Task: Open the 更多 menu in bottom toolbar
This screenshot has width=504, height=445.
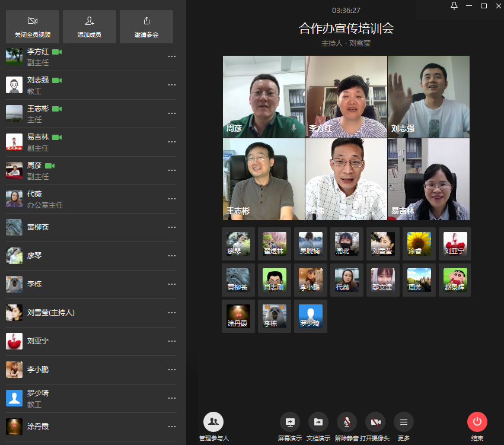Action: [x=404, y=422]
